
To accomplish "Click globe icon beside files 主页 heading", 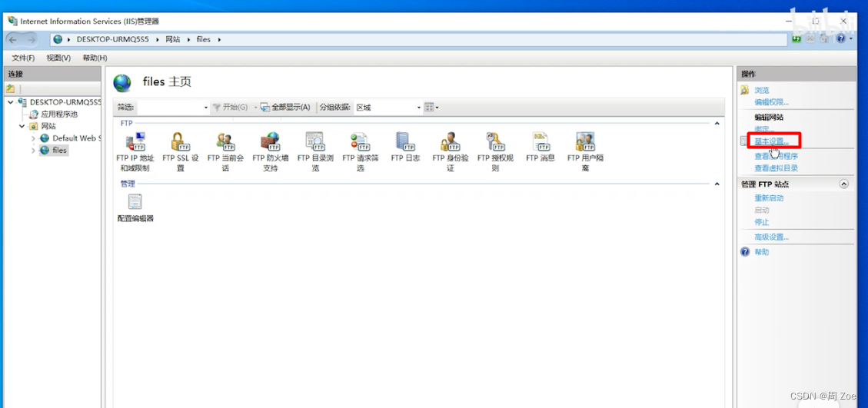I will coord(122,83).
